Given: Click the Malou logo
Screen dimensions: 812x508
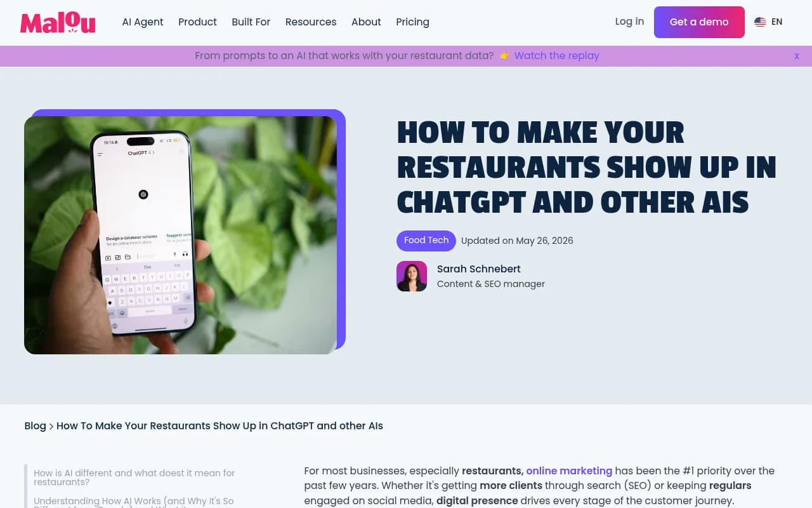Looking at the screenshot, I should [x=58, y=22].
